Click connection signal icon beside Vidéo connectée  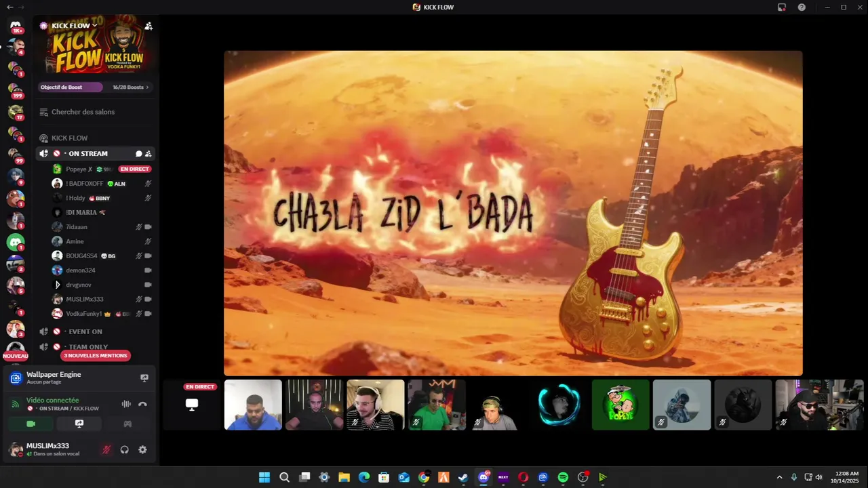pos(16,404)
